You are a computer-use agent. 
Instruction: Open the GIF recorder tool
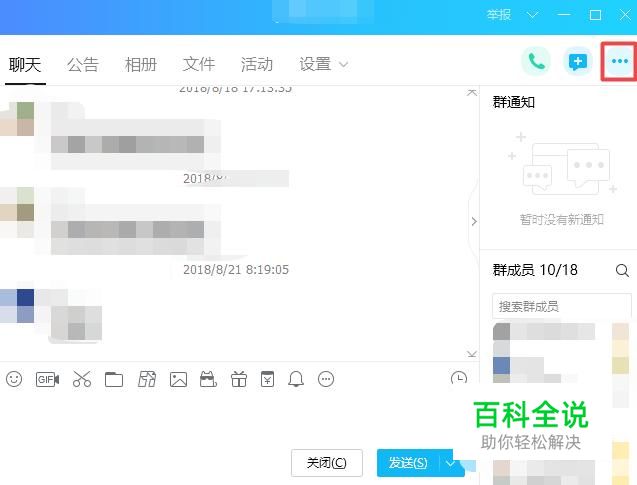coord(48,379)
